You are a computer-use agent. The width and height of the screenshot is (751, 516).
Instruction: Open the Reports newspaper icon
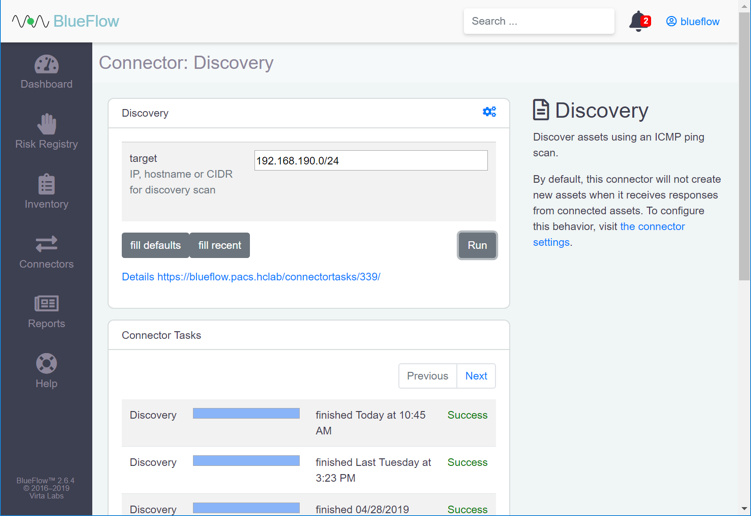click(x=46, y=304)
